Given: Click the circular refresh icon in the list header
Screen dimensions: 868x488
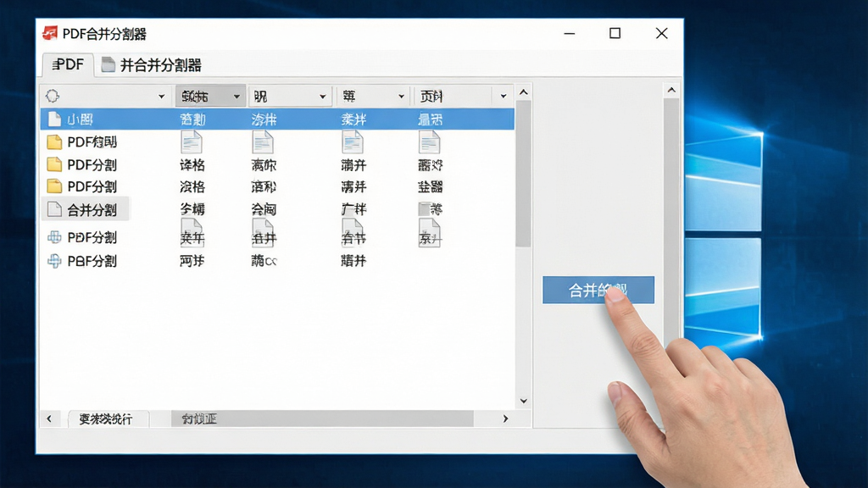Looking at the screenshot, I should tap(53, 96).
